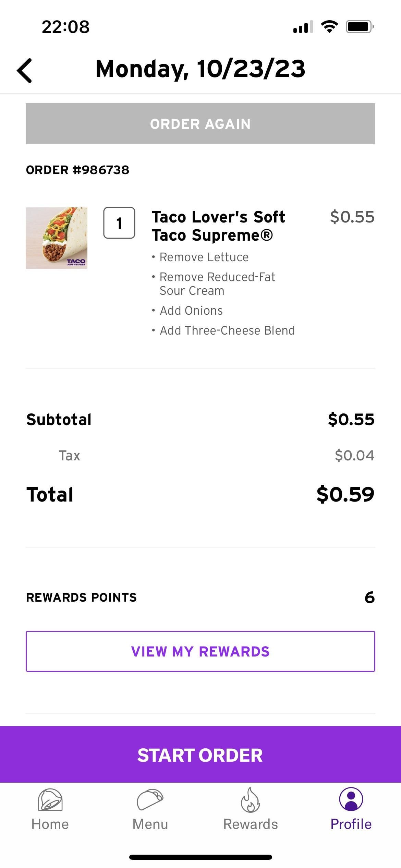Tap the Home tab label
This screenshot has height=868, width=401.
(x=50, y=824)
